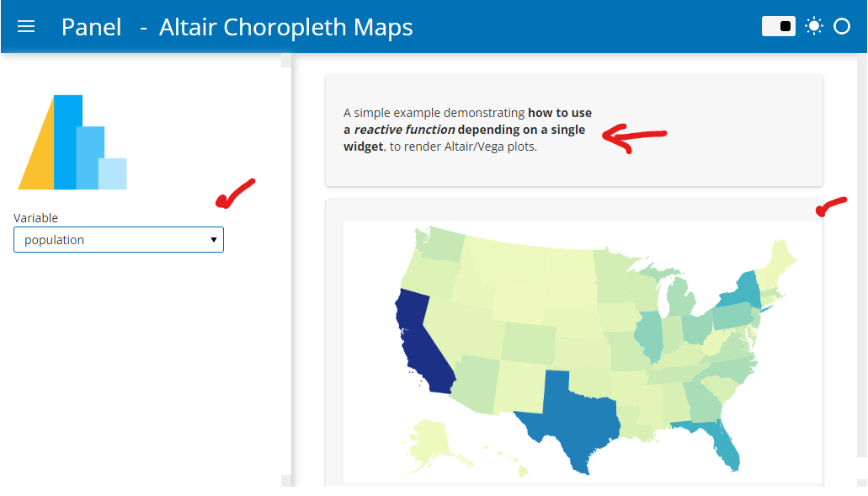Click the Variable dropdown arrow
Screen dimensions: 868x496
click(x=212, y=239)
